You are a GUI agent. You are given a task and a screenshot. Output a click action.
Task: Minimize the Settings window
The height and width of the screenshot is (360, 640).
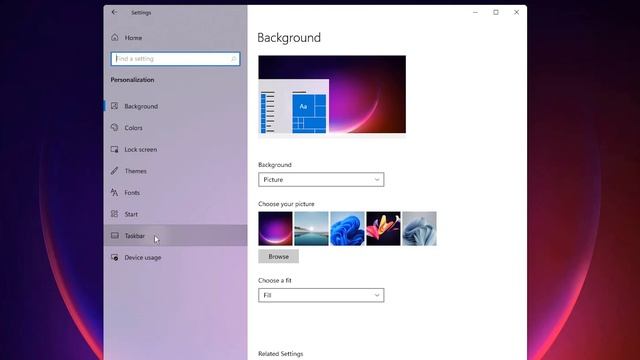pos(475,12)
